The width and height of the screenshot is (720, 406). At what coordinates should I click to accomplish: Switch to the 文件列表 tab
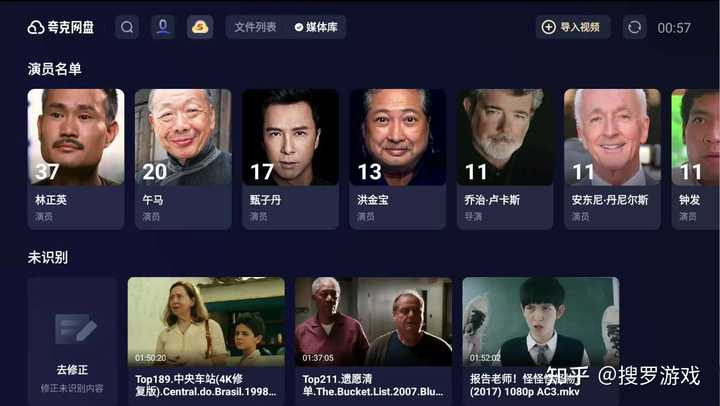click(255, 27)
